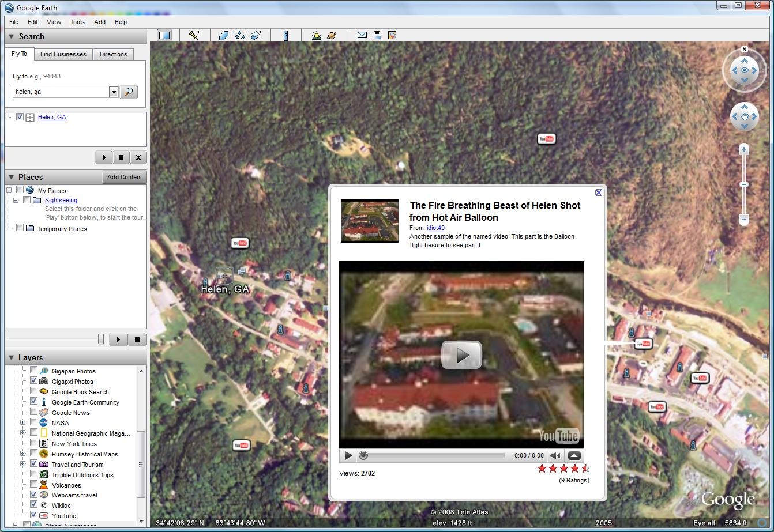The width and height of the screenshot is (774, 532).
Task: Disable the Gigapxl Photos layer
Action: tap(33, 381)
